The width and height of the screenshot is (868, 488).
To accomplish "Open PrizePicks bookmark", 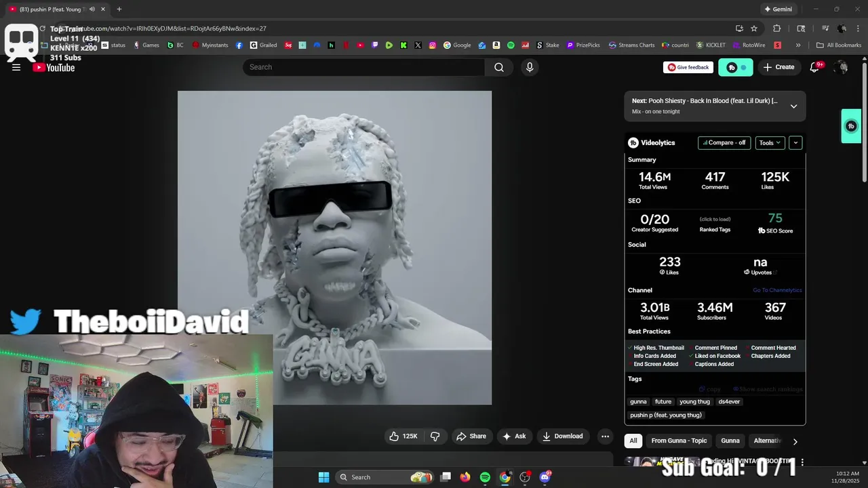I will pos(583,45).
